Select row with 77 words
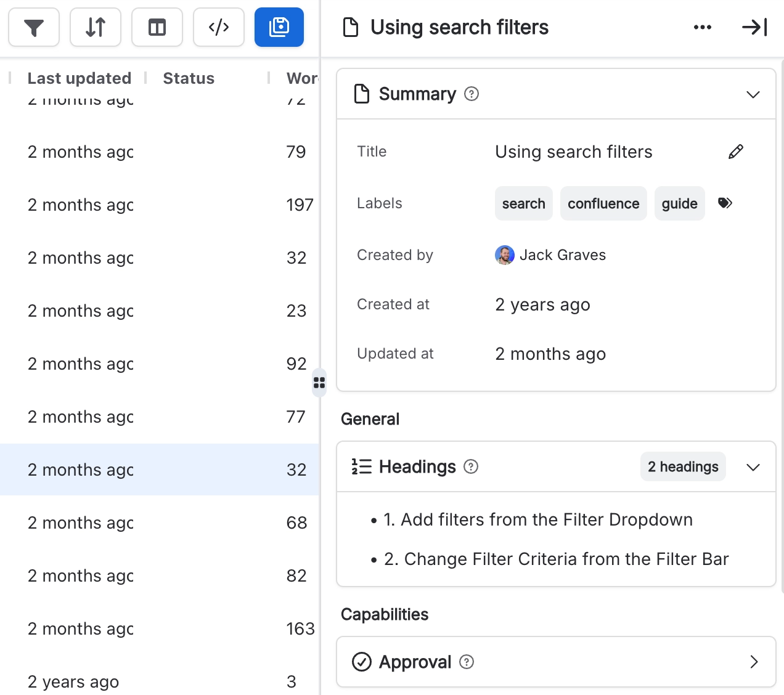The height and width of the screenshot is (695, 784). [x=160, y=417]
